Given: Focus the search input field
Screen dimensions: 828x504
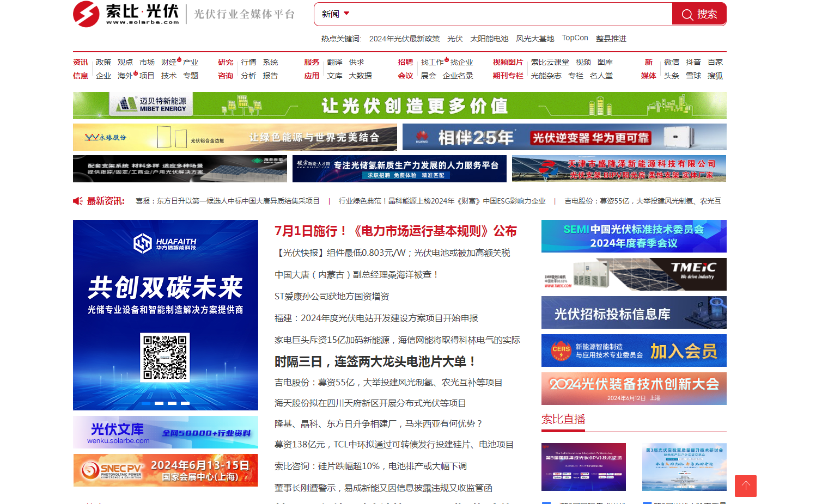Looking at the screenshot, I should (512, 14).
